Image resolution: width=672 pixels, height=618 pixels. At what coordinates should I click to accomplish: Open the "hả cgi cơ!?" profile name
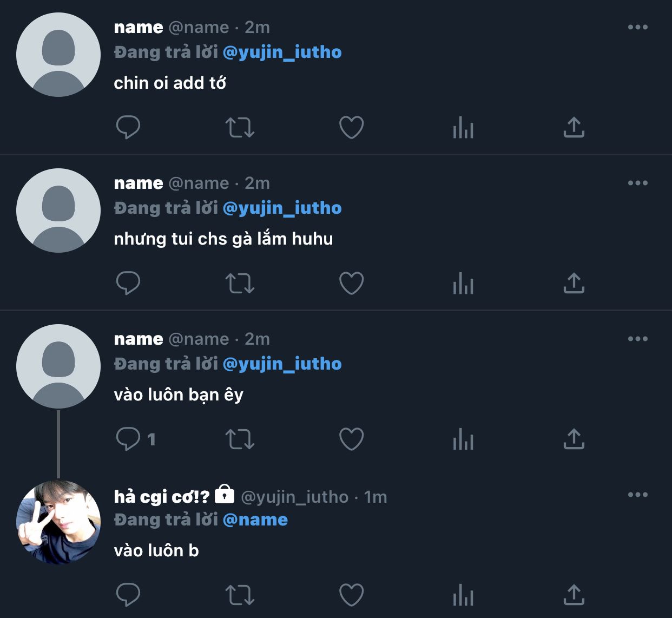(162, 496)
